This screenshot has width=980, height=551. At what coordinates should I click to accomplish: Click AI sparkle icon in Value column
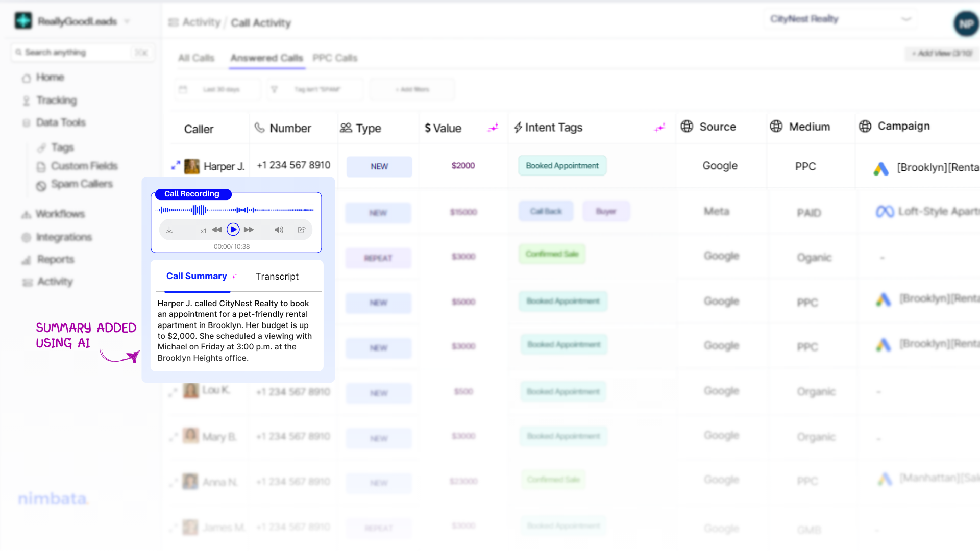(493, 128)
